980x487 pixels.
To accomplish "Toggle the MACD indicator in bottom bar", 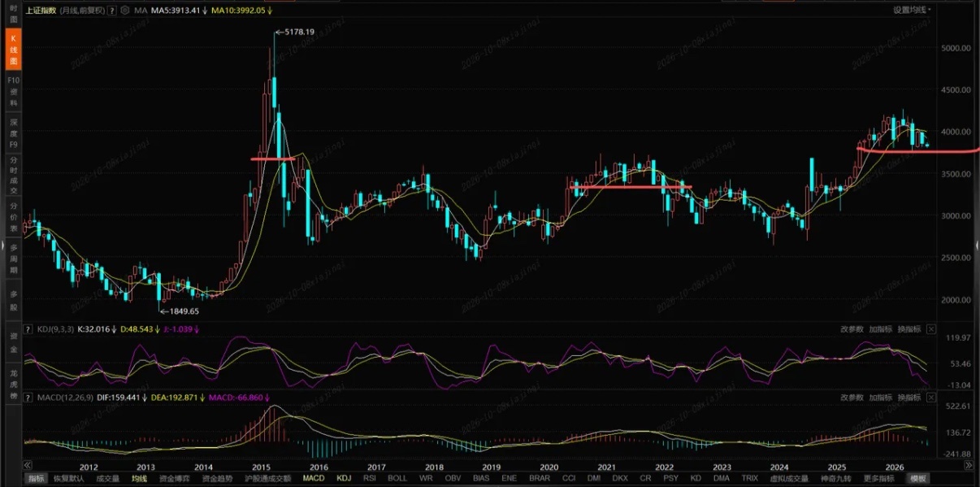I will pos(313,478).
